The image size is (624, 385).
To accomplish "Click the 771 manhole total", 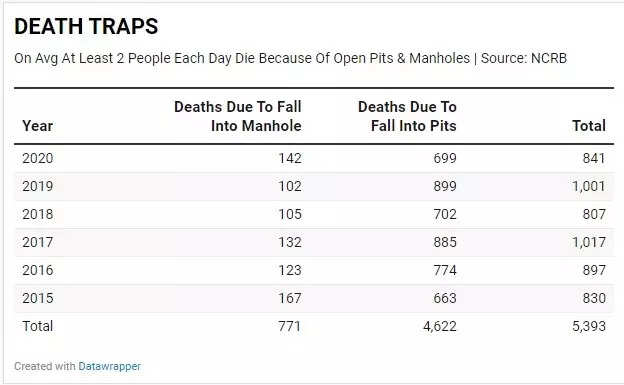I will pyautogui.click(x=290, y=326).
